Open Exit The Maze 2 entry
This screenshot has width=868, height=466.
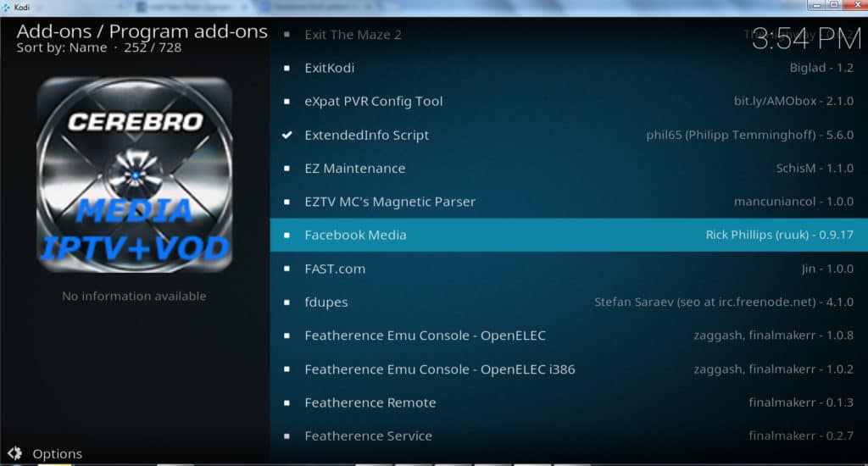[x=569, y=35]
